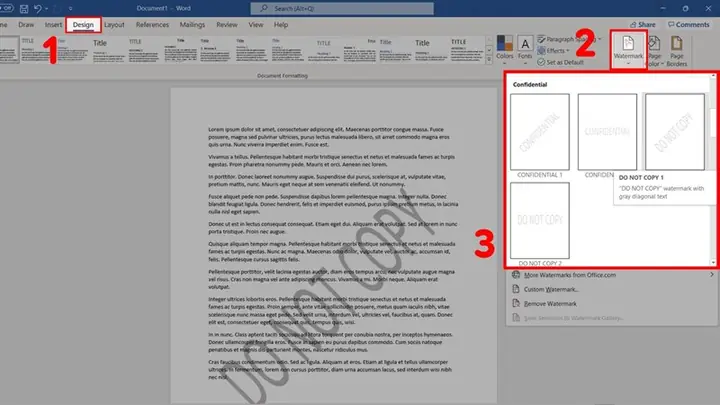720x405 pixels.
Task: Switch to the Layout tab
Action: (x=114, y=22)
